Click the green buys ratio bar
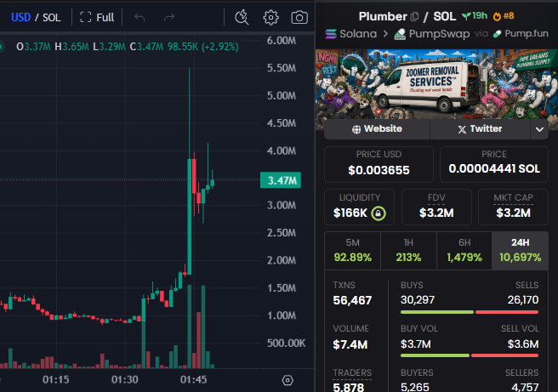 tap(437, 312)
